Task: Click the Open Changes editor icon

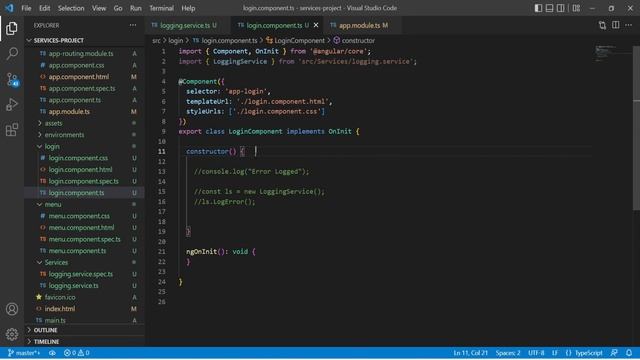Action: pyautogui.click(x=602, y=25)
